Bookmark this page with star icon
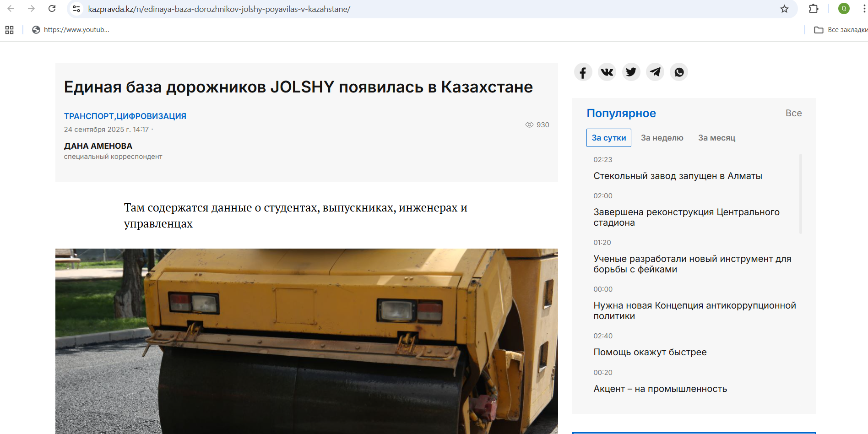The image size is (868, 434). 784,9
